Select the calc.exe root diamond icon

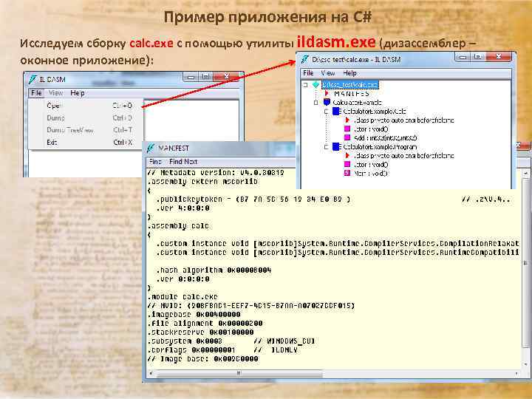pos(316,84)
